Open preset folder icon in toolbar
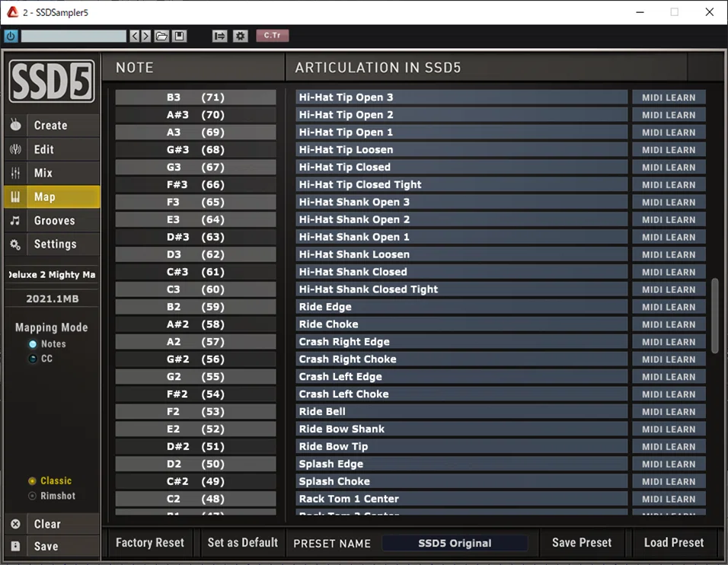This screenshot has height=565, width=728. pyautogui.click(x=161, y=36)
